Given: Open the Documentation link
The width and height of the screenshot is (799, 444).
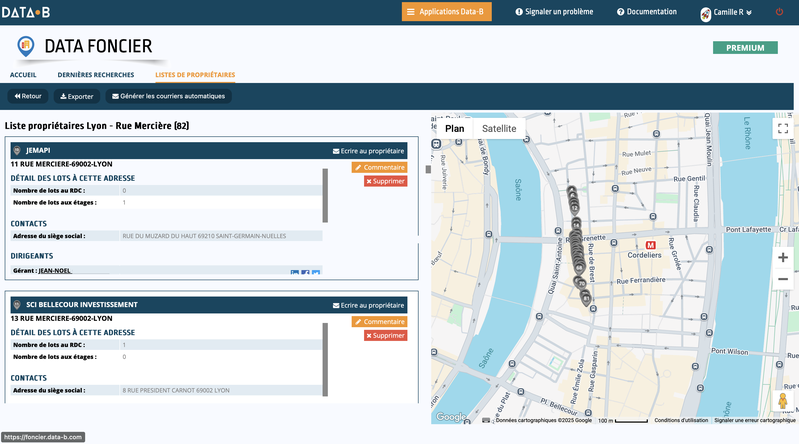Looking at the screenshot, I should click(647, 12).
